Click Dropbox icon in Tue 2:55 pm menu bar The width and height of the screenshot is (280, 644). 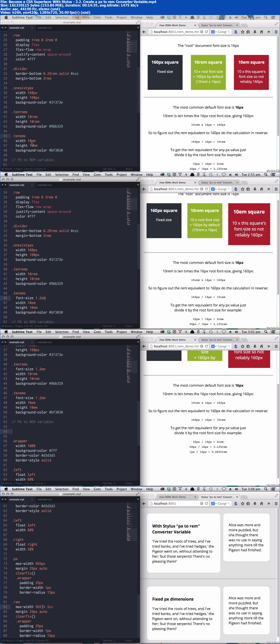tap(169, 174)
